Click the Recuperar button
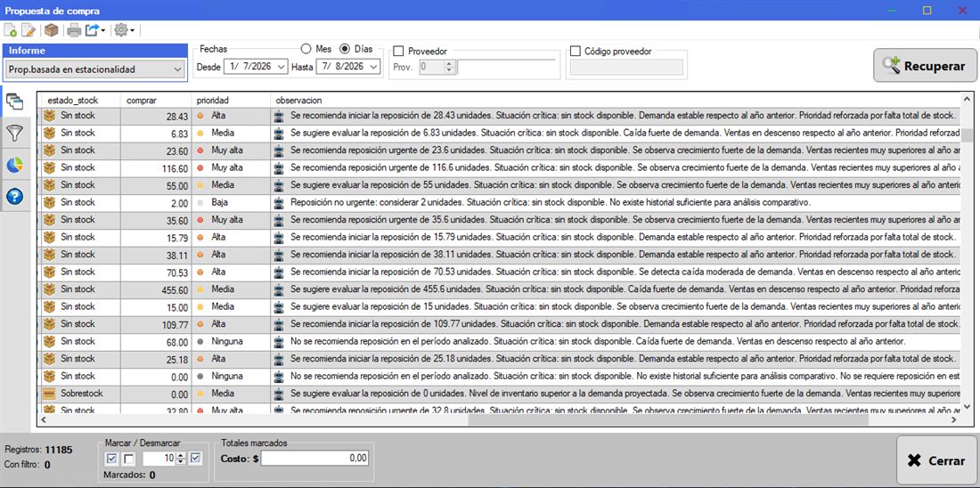The width and height of the screenshot is (980, 488). coord(925,65)
